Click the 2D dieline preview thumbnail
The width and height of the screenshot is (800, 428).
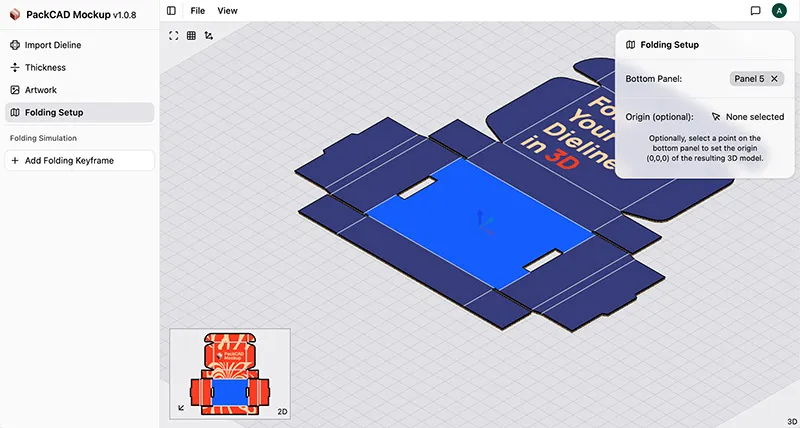[232, 370]
